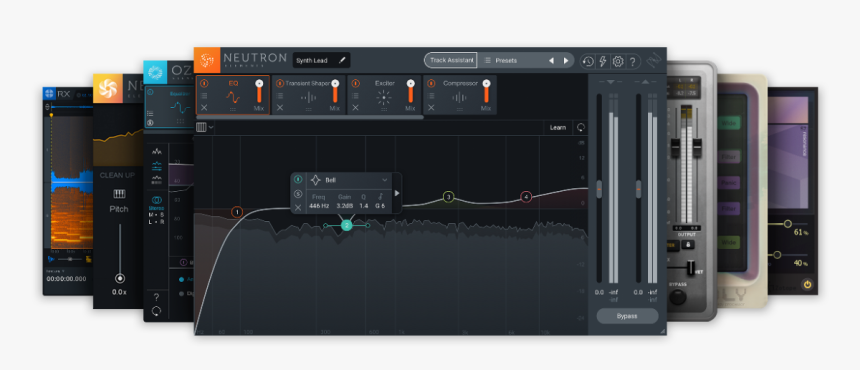This screenshot has width=860, height=370.
Task: Select the Compressor module
Action: tap(460, 95)
